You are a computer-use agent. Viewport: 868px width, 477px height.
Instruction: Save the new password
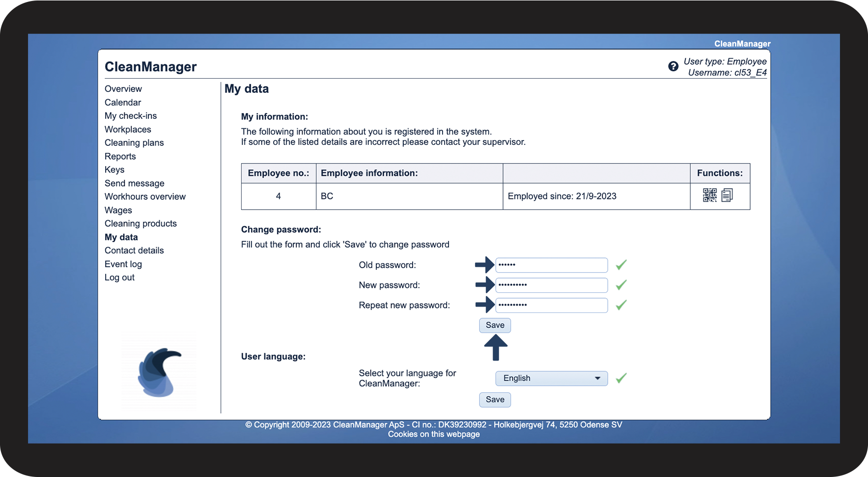[x=495, y=325]
